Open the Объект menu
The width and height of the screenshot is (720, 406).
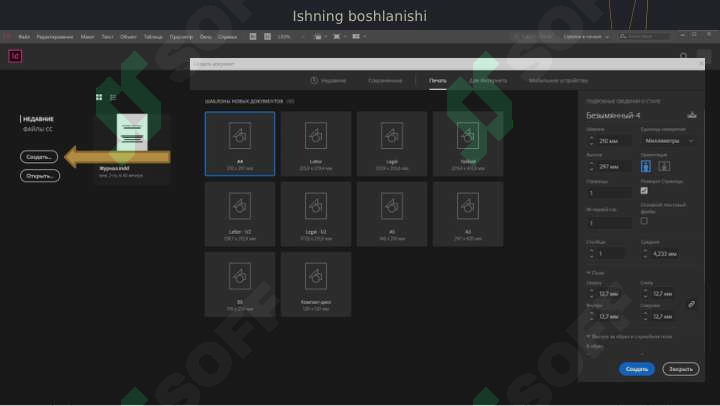pyautogui.click(x=128, y=37)
